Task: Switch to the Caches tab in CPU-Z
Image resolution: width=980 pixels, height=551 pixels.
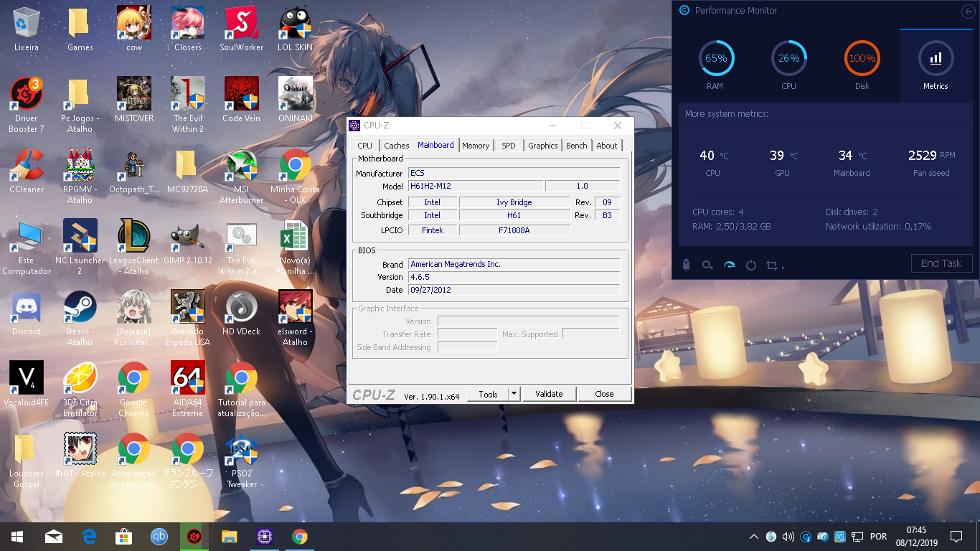Action: (396, 146)
